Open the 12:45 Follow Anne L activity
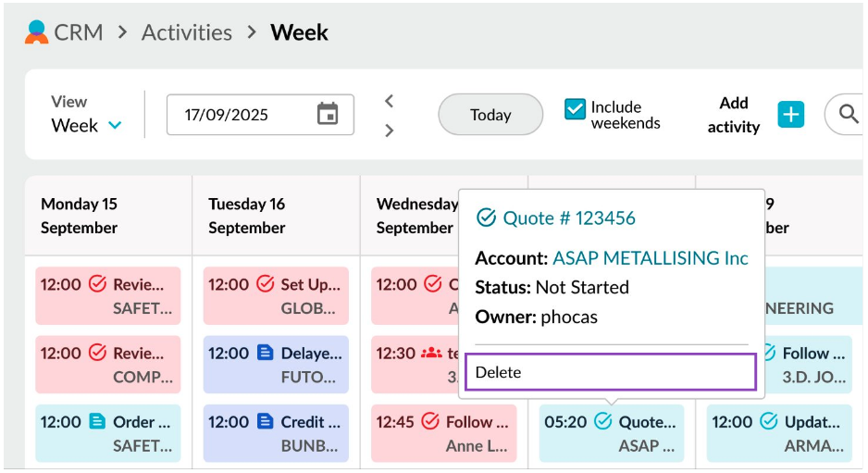The image size is (868, 473). pos(442,433)
